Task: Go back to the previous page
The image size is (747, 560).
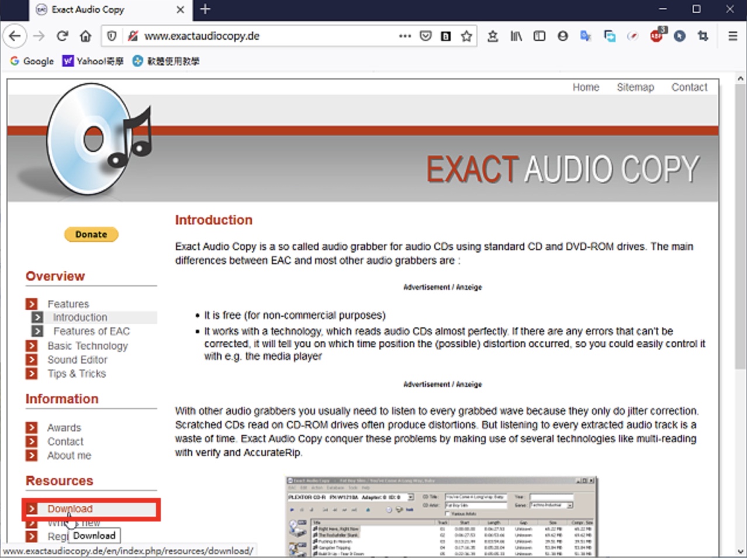Action: pos(15,36)
